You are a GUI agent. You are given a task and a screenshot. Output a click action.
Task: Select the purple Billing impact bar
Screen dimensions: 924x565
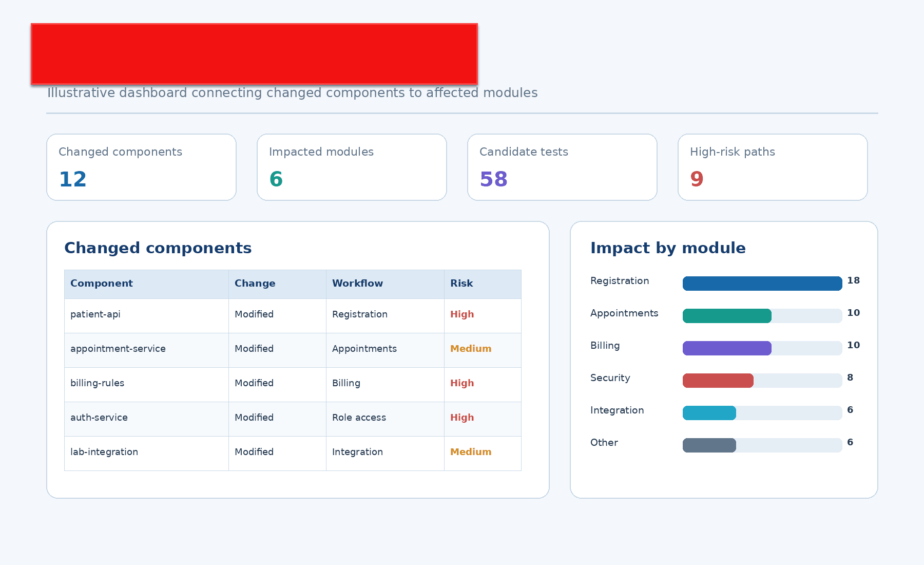point(727,348)
